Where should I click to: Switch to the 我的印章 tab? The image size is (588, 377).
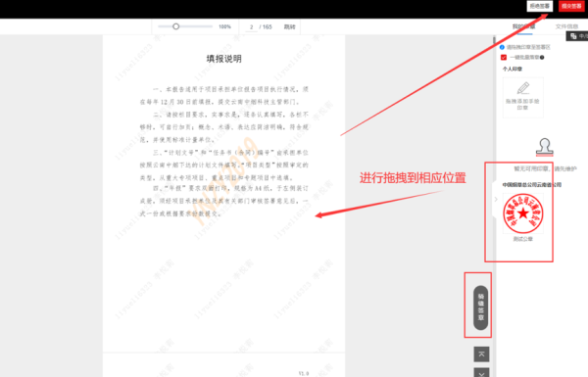(524, 26)
